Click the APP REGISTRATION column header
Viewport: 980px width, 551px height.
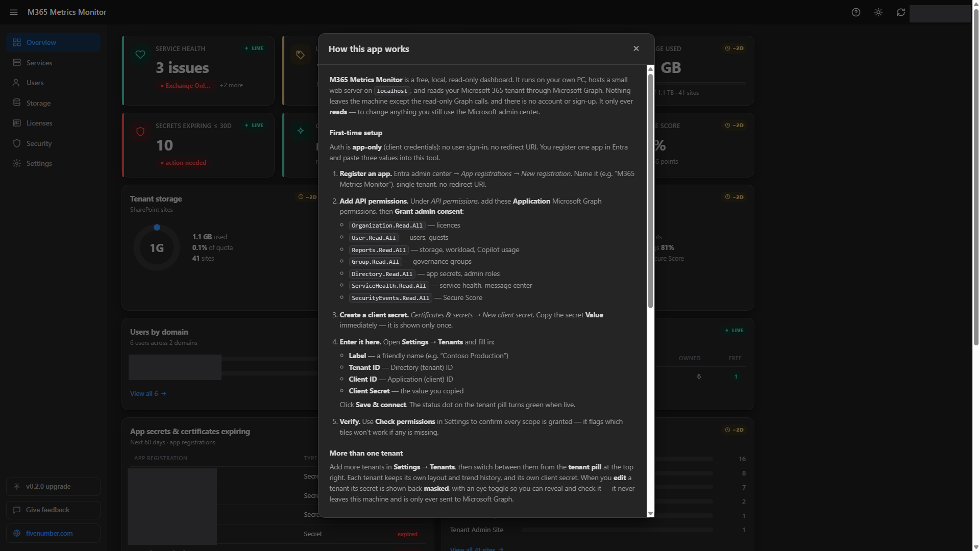(161, 458)
